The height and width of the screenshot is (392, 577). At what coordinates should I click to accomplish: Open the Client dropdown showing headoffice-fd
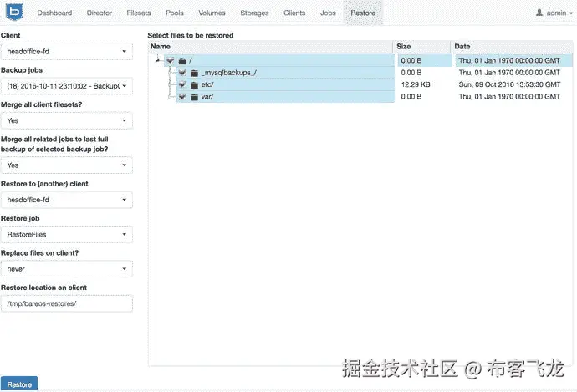(67, 52)
